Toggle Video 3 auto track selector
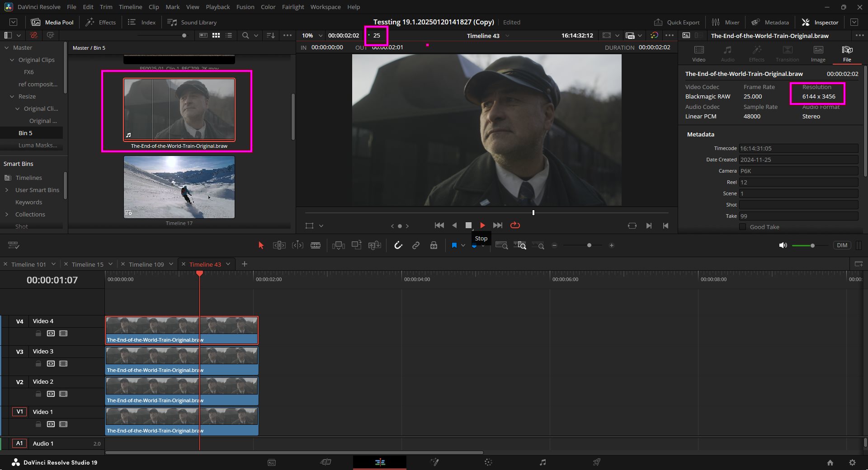 pyautogui.click(x=51, y=364)
